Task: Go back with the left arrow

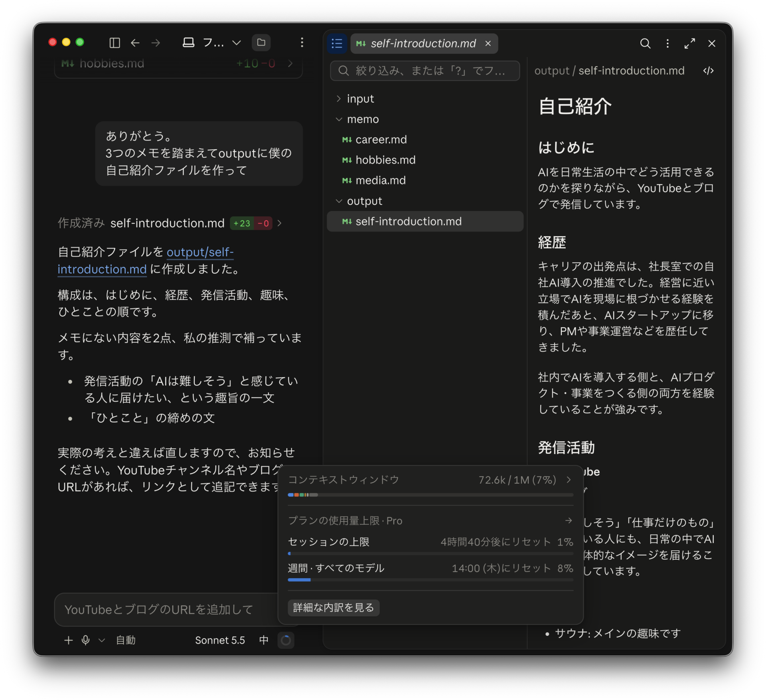Action: (135, 43)
